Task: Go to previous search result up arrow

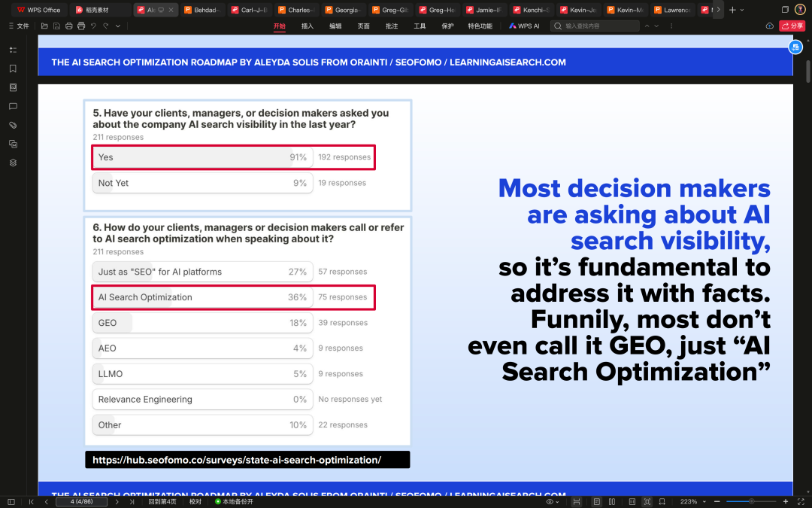Action: tap(647, 26)
